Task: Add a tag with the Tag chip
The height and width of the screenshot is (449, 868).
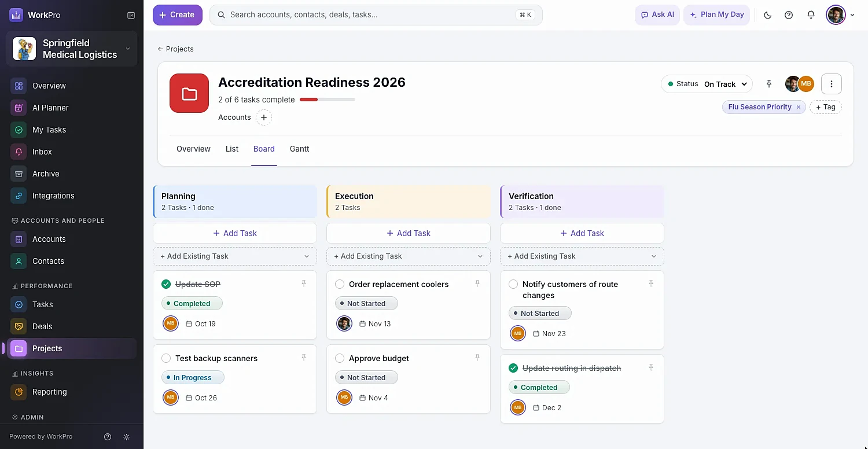Action: 826,107
